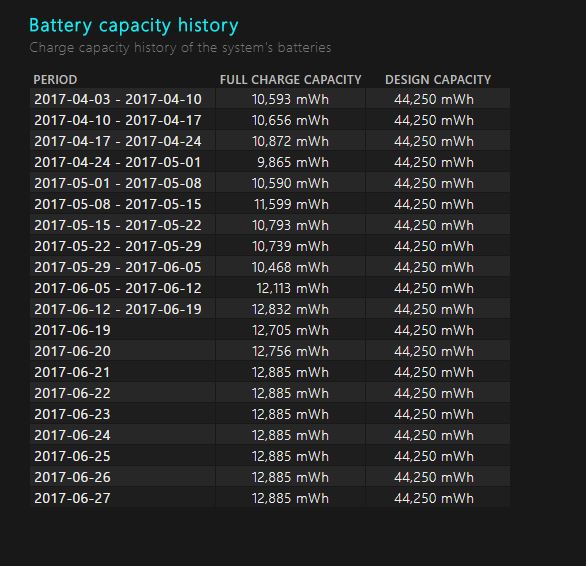586x566 pixels.
Task: Select the PERIOD column header
Action: (x=55, y=80)
